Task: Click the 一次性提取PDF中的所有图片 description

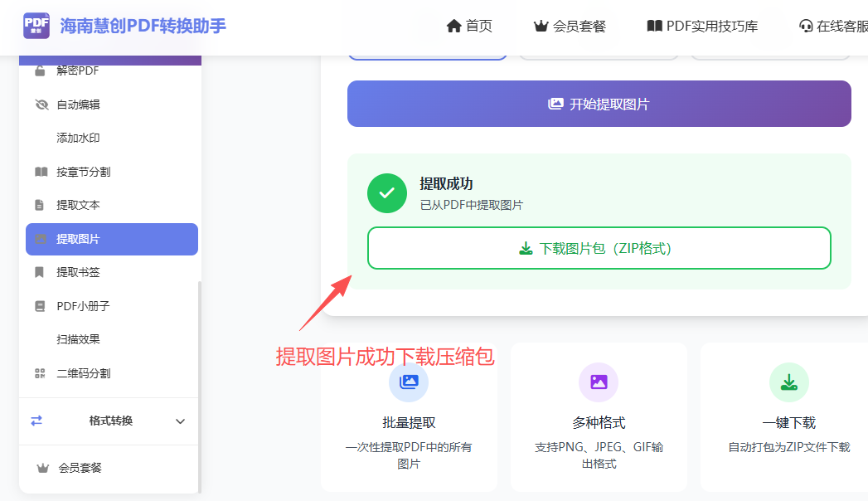Action: pyautogui.click(x=409, y=455)
